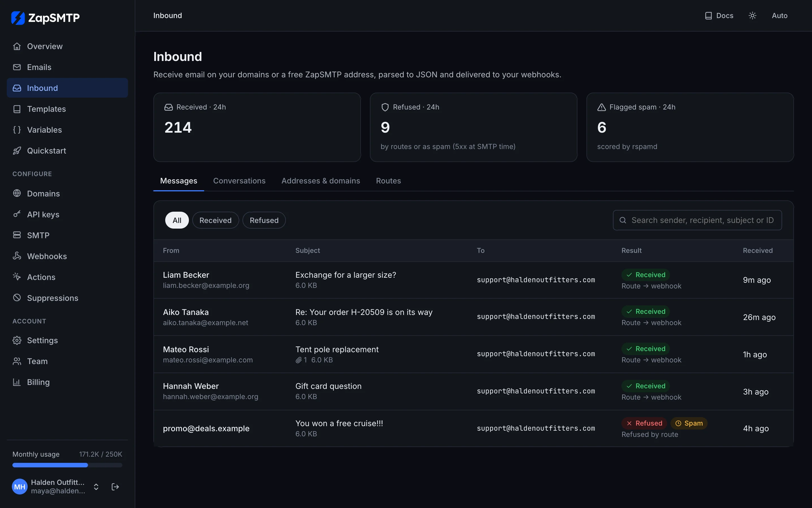812x508 pixels.
Task: Click the MH avatar circle
Action: pyautogui.click(x=19, y=487)
